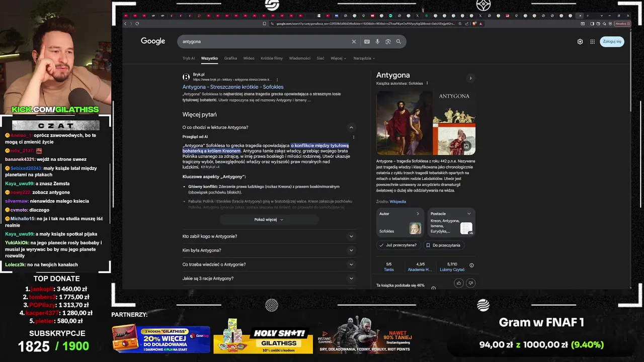Open the three-dot menu of AI overview
Screen dimensions: 644x362
[x=354, y=137]
